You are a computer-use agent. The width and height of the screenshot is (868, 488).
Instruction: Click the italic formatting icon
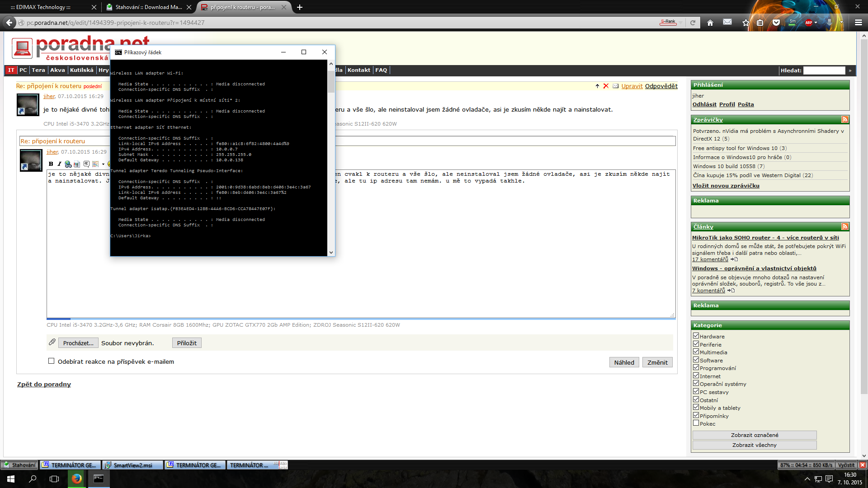[59, 164]
